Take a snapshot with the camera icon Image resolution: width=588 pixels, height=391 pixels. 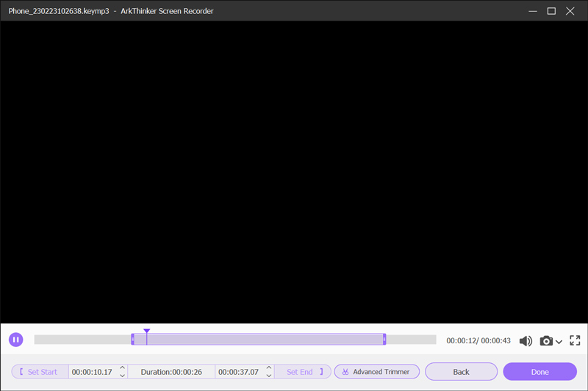pos(546,341)
